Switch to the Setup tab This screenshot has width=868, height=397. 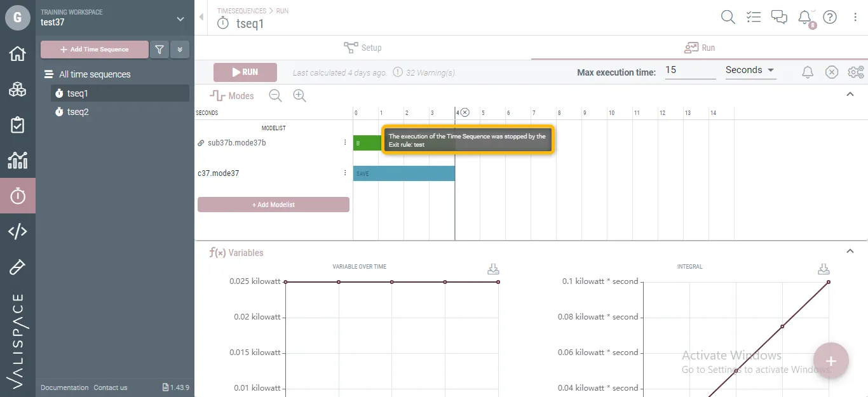tap(363, 48)
